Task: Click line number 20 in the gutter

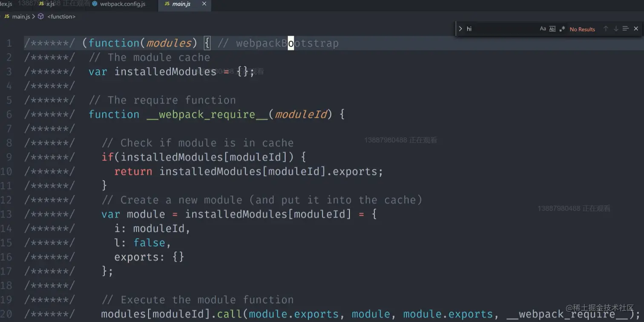Action: coord(6,314)
